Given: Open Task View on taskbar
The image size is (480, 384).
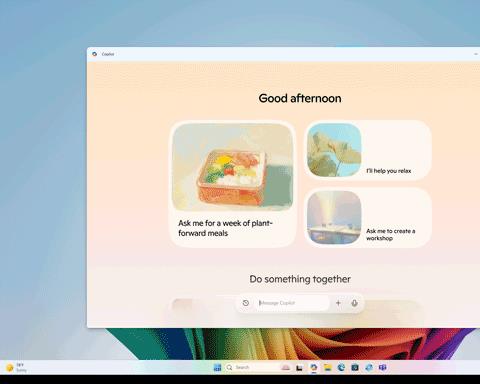Looking at the screenshot, I should 300,368.
